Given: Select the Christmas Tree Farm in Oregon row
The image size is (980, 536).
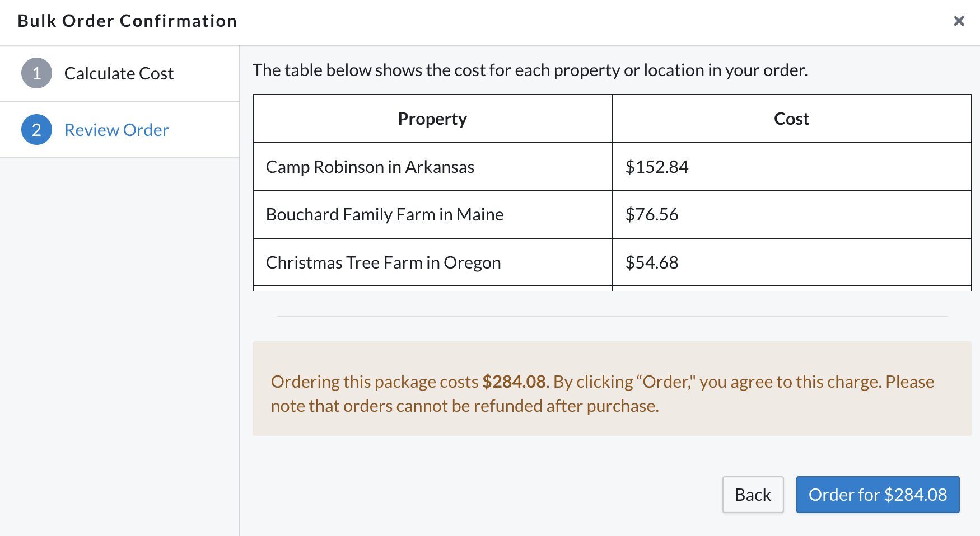Looking at the screenshot, I should tap(612, 262).
